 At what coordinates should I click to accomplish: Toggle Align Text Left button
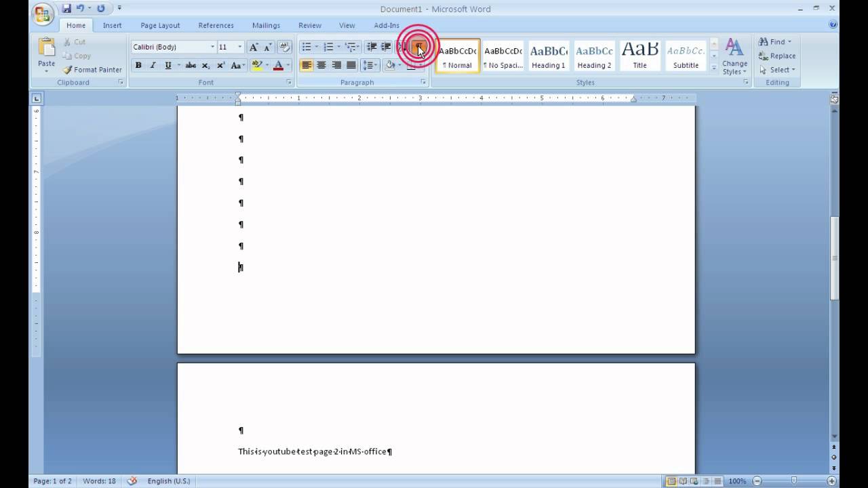[x=307, y=66]
